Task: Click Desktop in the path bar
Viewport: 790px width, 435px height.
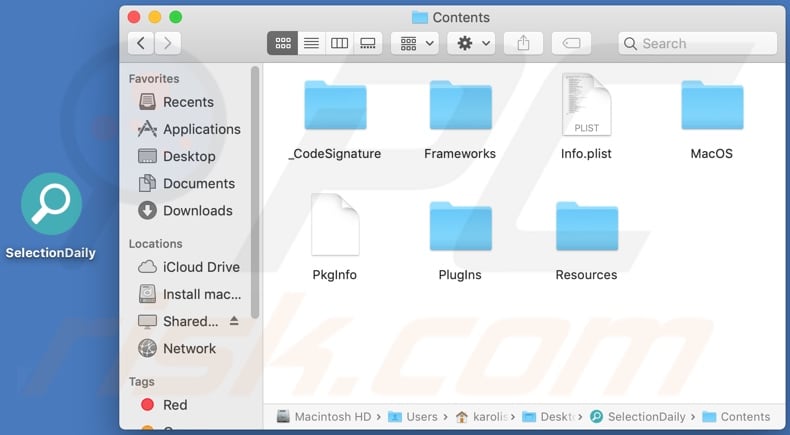Action: click(x=548, y=417)
